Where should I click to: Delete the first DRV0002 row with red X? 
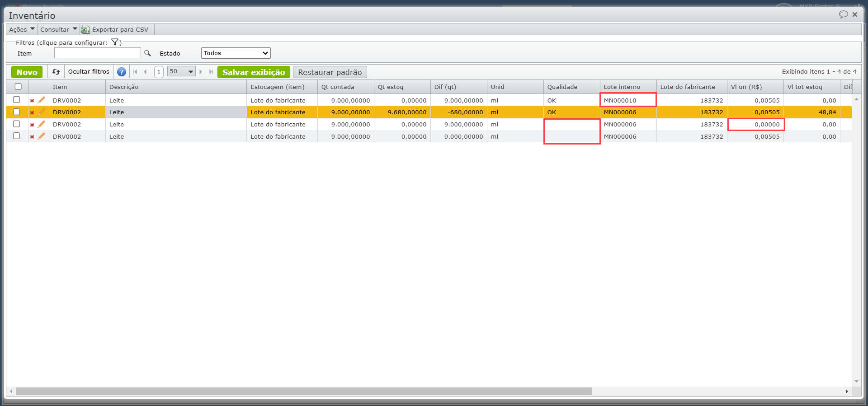(32, 101)
